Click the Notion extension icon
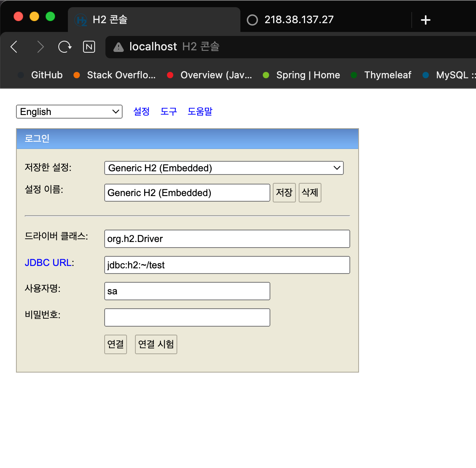476x468 pixels. point(89,47)
